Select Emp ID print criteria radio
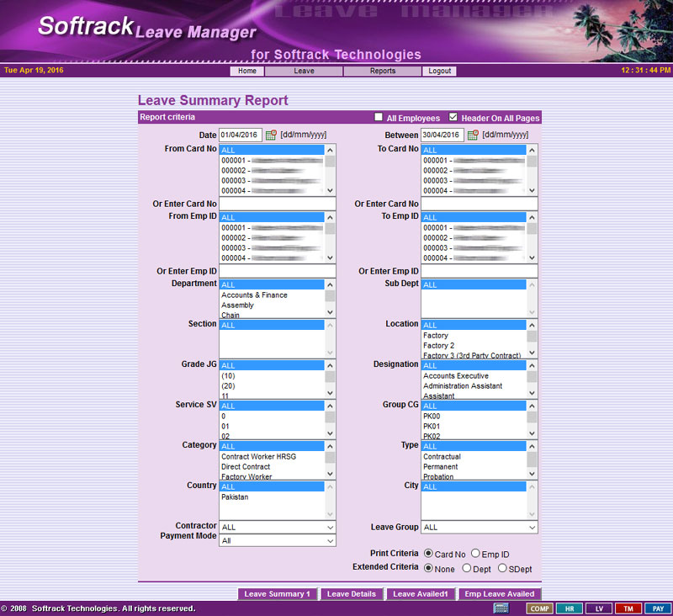The width and height of the screenshot is (673, 616). 476,554
